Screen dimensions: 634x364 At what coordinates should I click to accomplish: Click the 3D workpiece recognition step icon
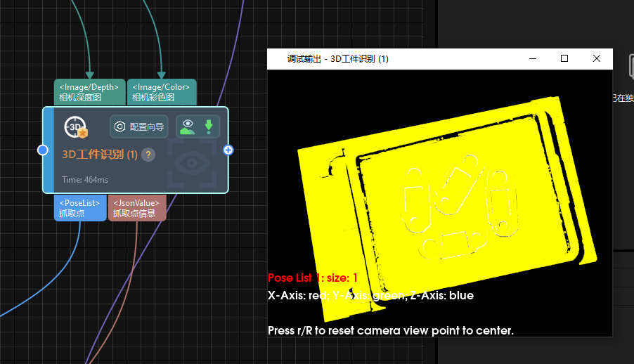[76, 127]
